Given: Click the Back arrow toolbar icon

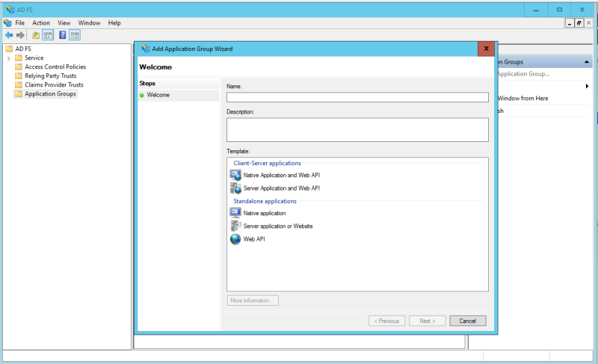Looking at the screenshot, I should coord(9,35).
